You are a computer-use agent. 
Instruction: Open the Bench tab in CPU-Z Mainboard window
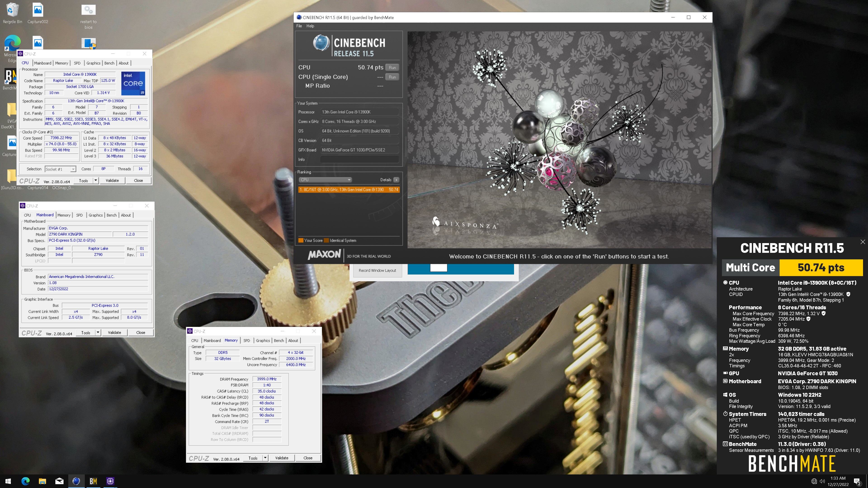pos(111,215)
